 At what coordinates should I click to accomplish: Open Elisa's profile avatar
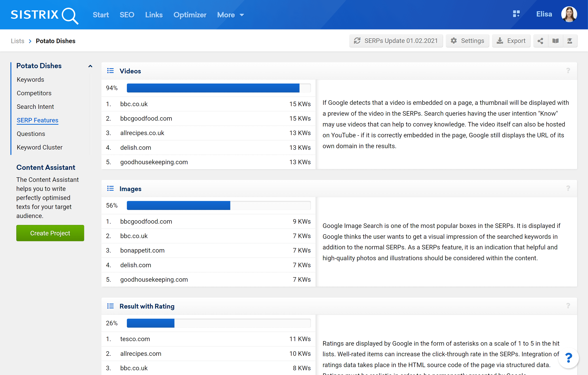(569, 14)
